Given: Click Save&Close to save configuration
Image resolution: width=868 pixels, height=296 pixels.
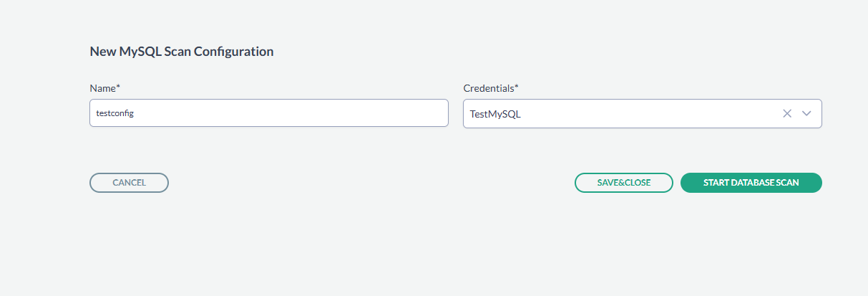Looking at the screenshot, I should 623,183.
